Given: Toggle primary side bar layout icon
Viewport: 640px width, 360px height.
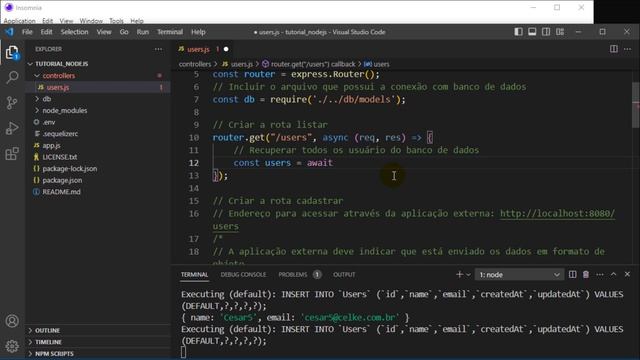Looking at the screenshot, I should point(518,32).
